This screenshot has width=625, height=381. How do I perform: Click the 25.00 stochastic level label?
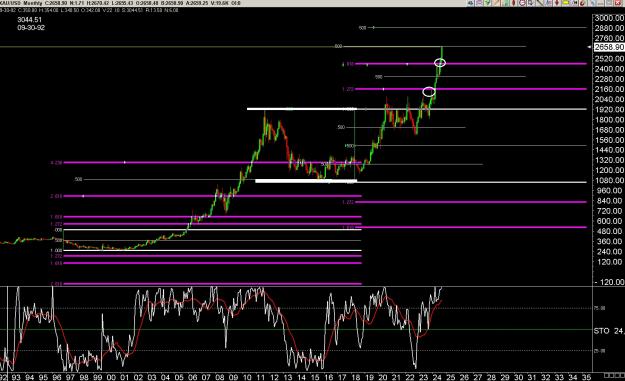click(x=600, y=350)
